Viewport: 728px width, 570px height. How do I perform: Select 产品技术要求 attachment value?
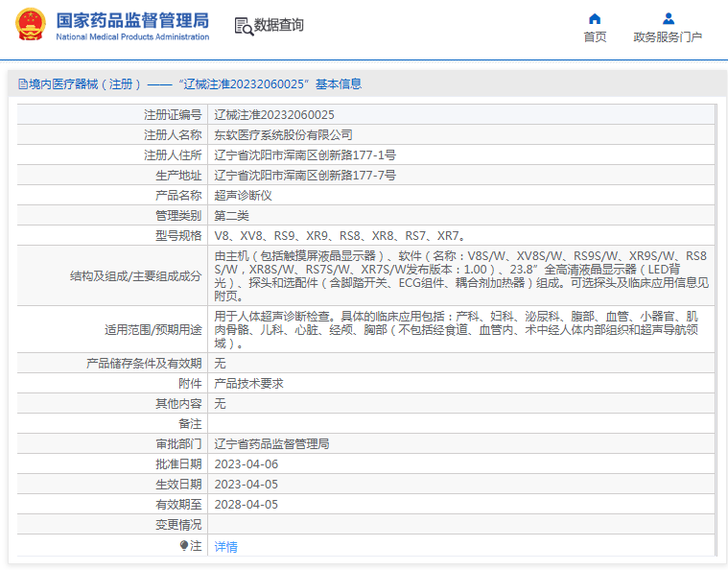point(248,383)
